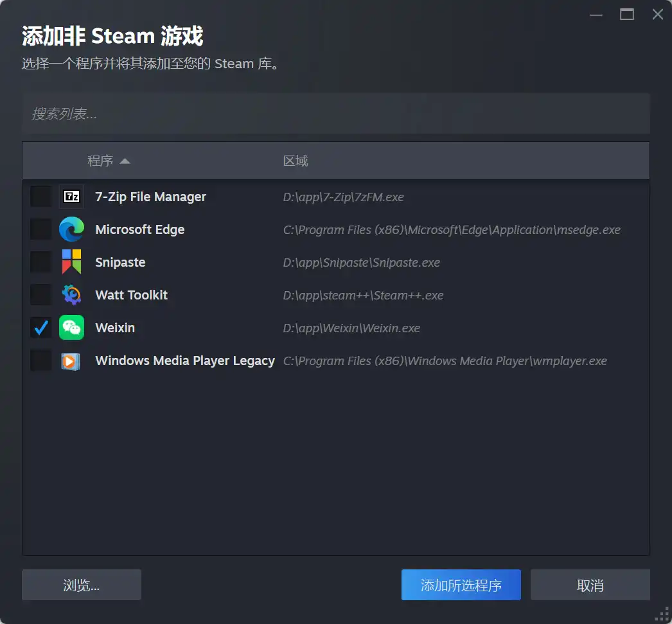Click the 7-Zip File Manager icon

(71, 197)
